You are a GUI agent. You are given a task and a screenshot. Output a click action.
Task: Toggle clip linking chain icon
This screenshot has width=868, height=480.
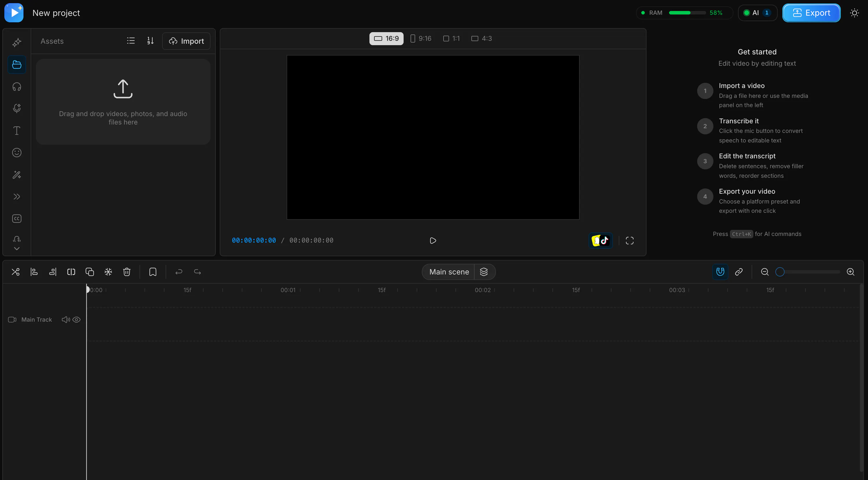(x=739, y=272)
